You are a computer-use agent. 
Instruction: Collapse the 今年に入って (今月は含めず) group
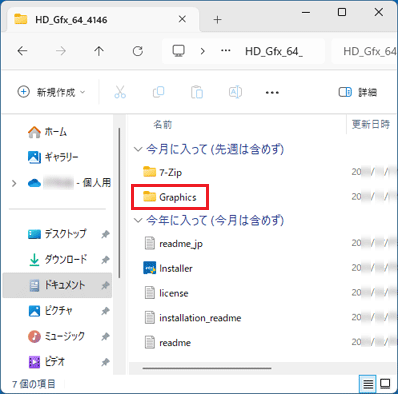pyautogui.click(x=138, y=220)
